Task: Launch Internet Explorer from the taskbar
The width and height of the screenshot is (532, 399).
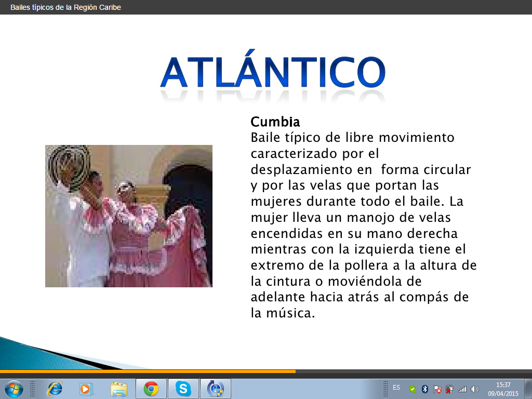Action: pyautogui.click(x=55, y=389)
